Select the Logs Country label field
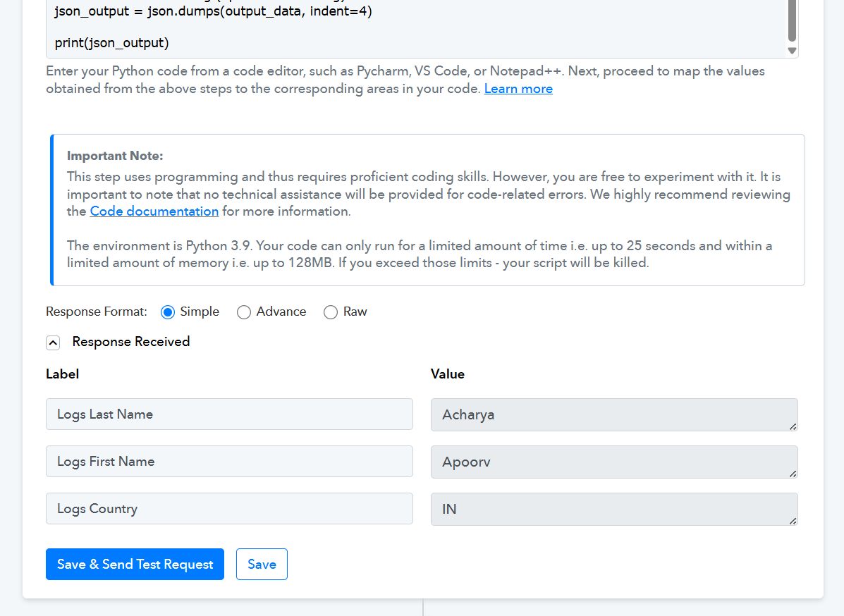This screenshot has width=844, height=616. click(x=229, y=509)
